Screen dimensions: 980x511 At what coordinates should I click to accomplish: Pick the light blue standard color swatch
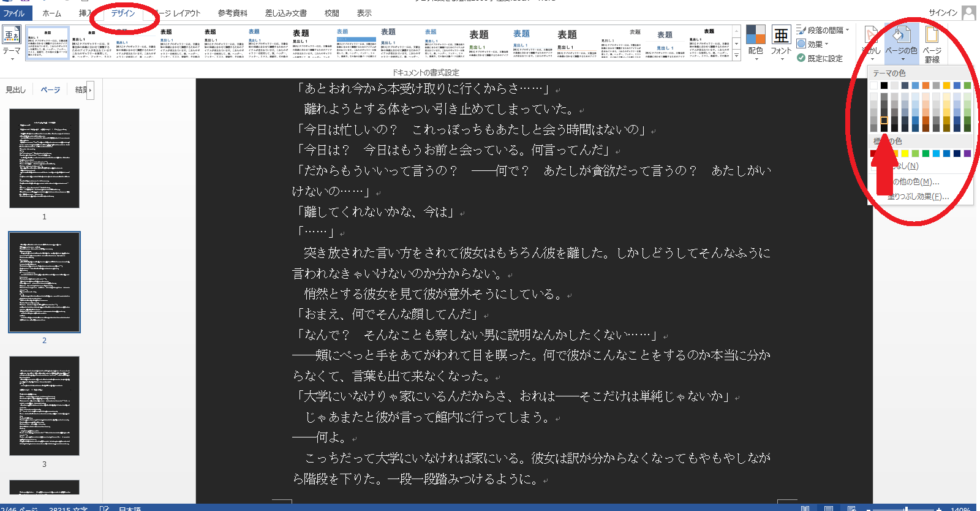click(x=936, y=153)
